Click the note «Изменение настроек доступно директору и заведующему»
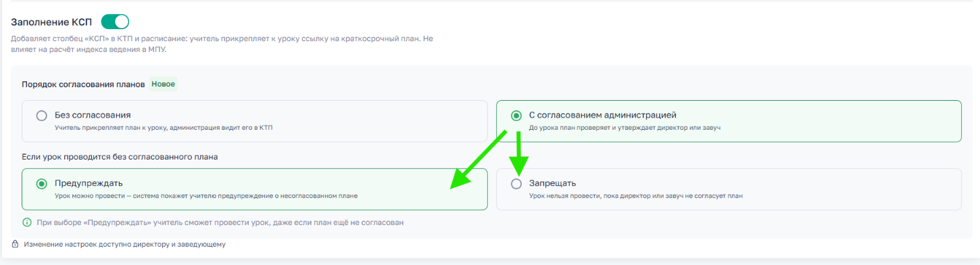Screen dimensions: 980x265 pyautogui.click(x=124, y=244)
